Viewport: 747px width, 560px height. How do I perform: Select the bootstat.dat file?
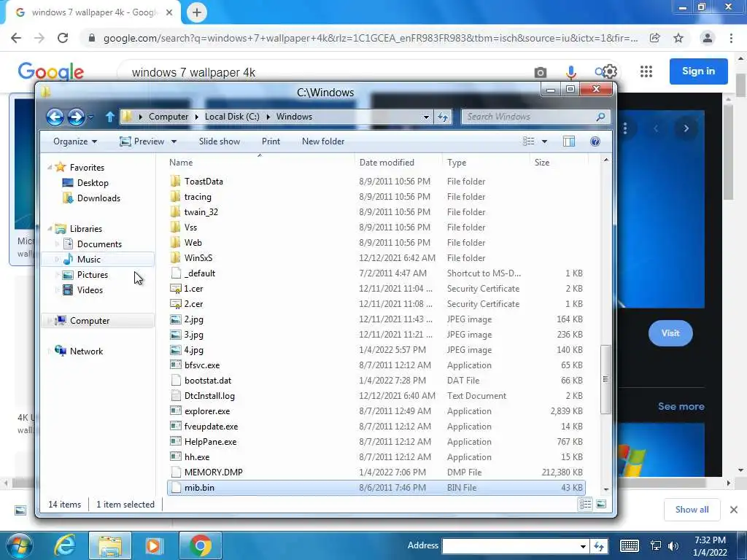(208, 381)
